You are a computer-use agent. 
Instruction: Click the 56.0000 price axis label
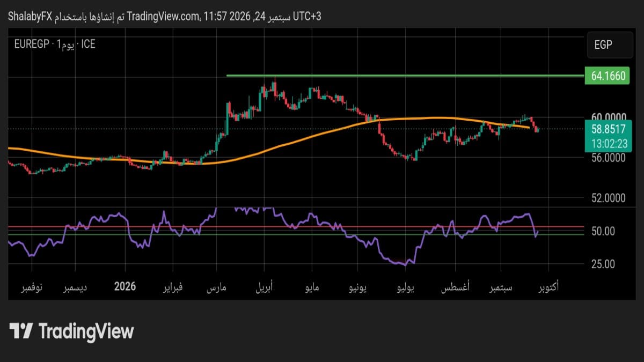[609, 158]
